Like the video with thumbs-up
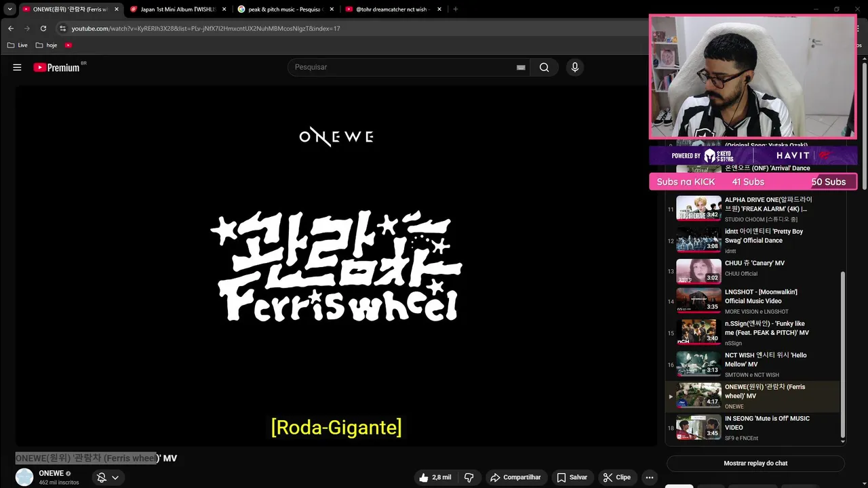Image resolution: width=868 pixels, height=488 pixels. (435, 477)
